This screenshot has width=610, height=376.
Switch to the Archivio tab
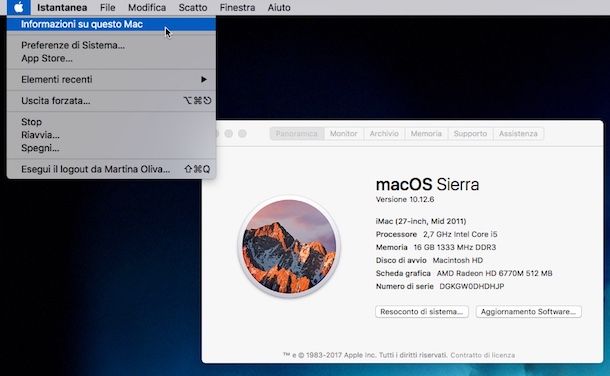[384, 133]
